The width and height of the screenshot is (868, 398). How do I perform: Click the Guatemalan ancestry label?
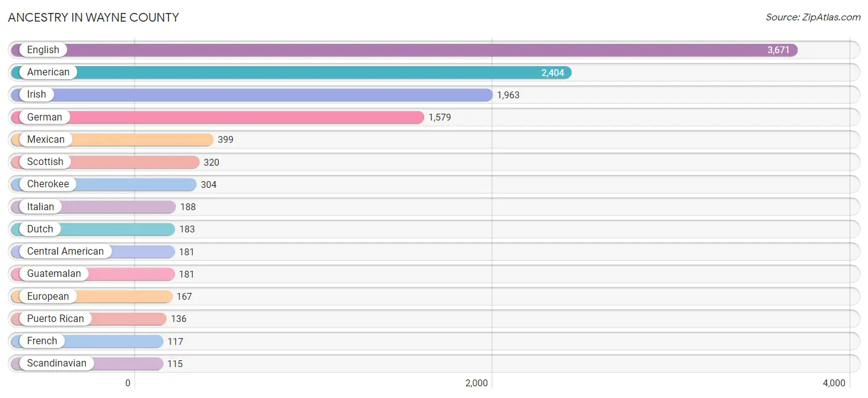(54, 274)
